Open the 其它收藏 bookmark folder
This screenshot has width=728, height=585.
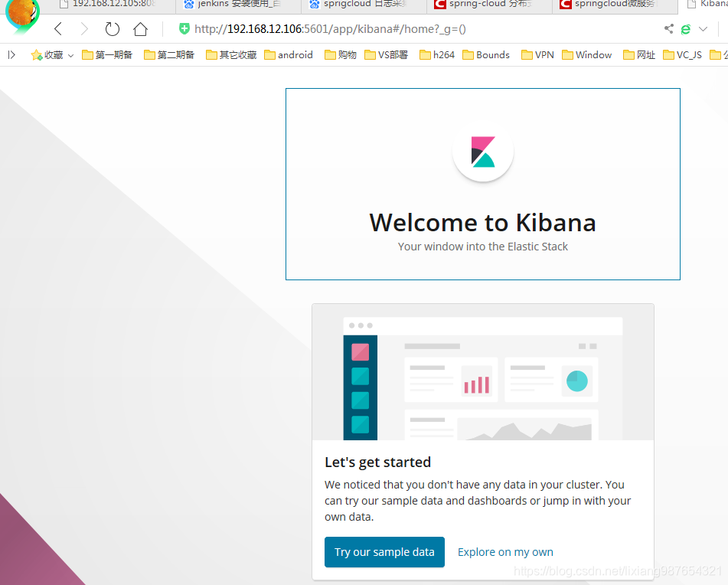tap(231, 55)
